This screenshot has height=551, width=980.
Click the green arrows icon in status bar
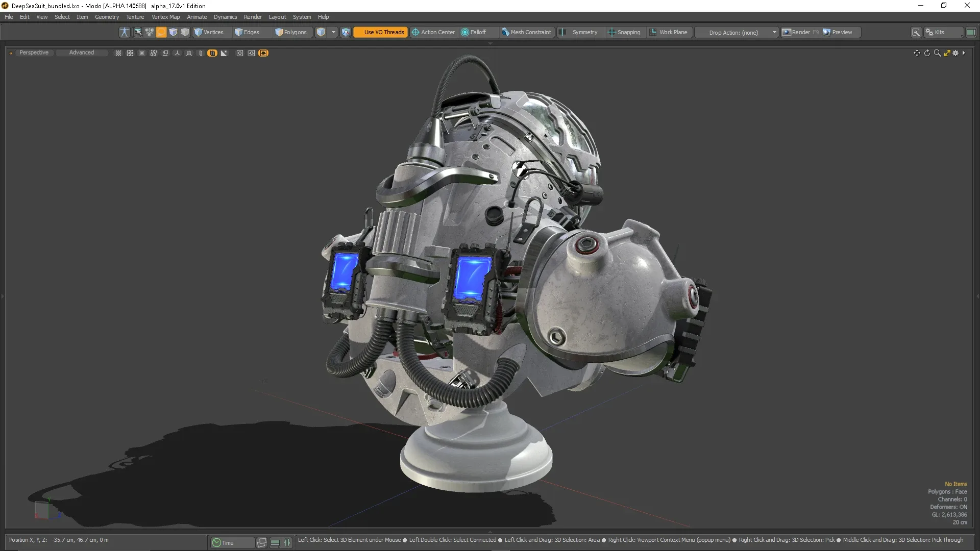(x=287, y=543)
